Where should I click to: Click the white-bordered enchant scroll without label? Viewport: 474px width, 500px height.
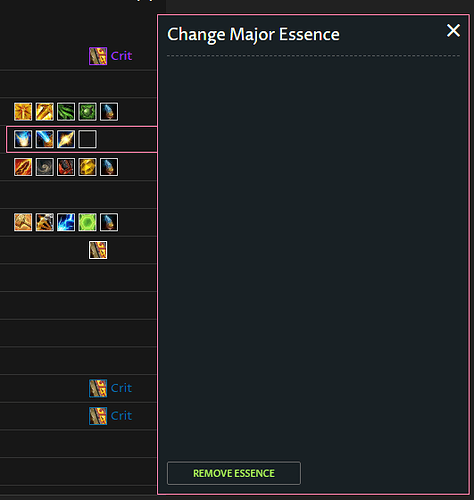pyautogui.click(x=98, y=250)
